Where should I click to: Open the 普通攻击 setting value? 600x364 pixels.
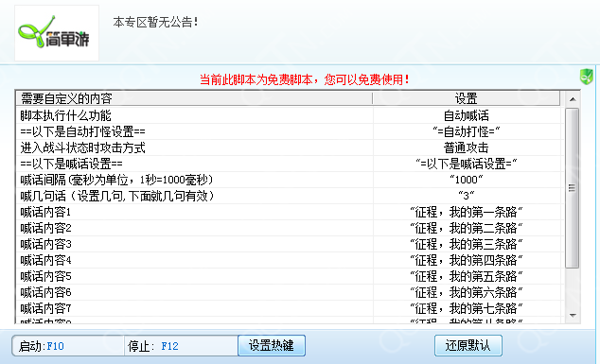(x=466, y=147)
